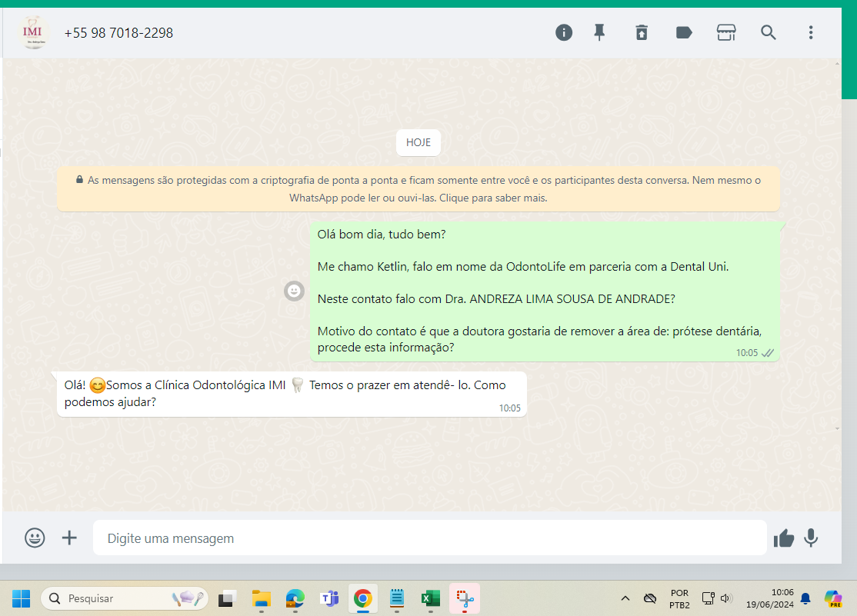This screenshot has width=857, height=616.
Task: Open the IMI contact profile picture
Action: click(x=33, y=33)
